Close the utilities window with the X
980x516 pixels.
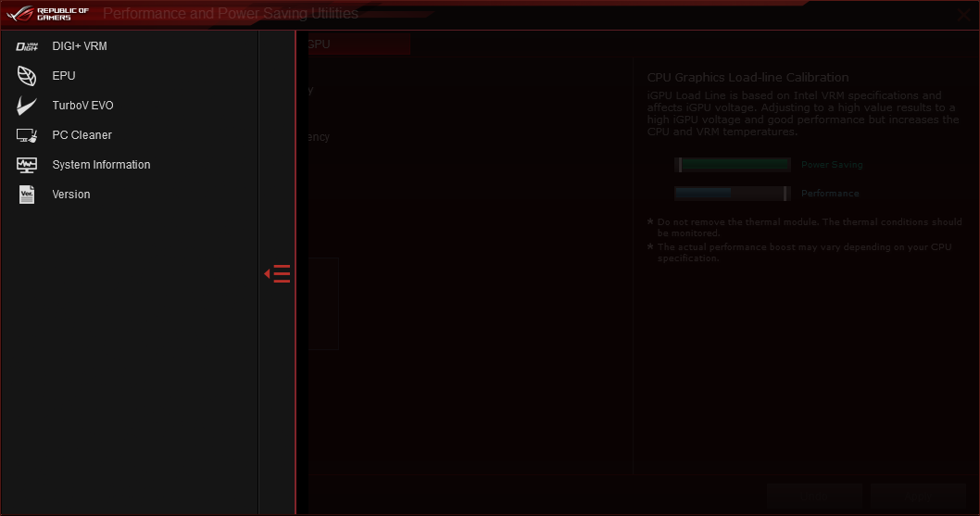click(963, 15)
